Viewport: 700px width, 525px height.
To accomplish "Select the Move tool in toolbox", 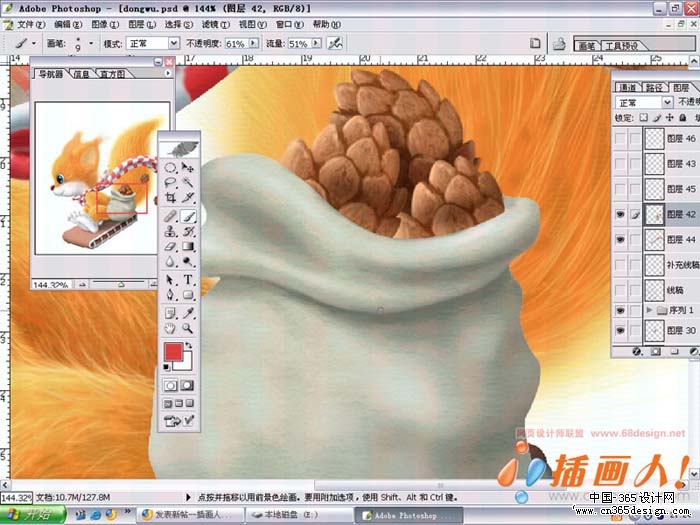I will 188,168.
